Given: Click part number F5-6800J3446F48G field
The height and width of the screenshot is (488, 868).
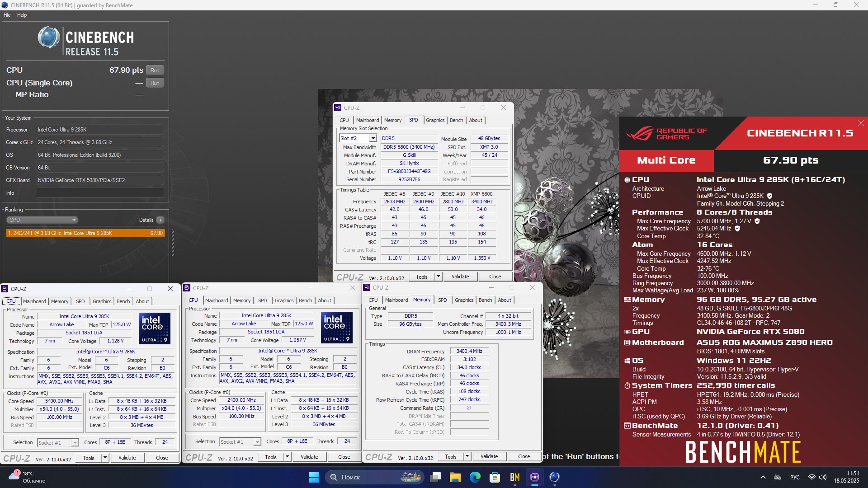Looking at the screenshot, I should tap(409, 172).
